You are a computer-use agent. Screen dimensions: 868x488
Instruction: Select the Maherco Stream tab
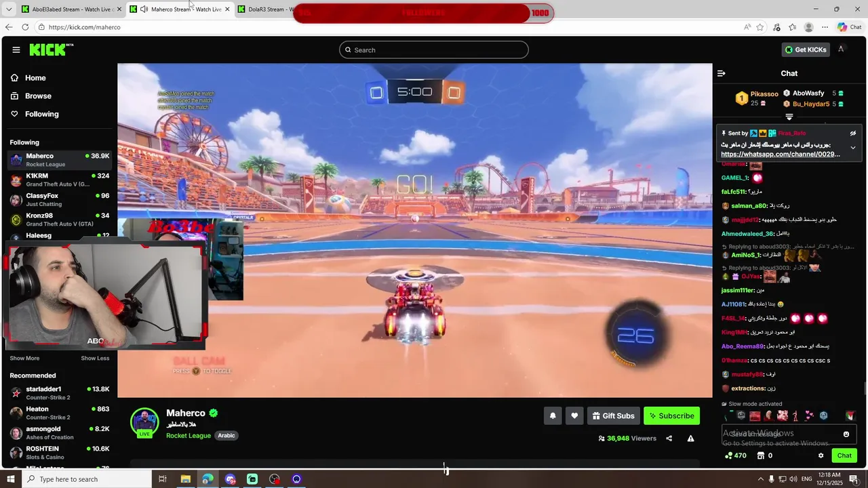(180, 9)
